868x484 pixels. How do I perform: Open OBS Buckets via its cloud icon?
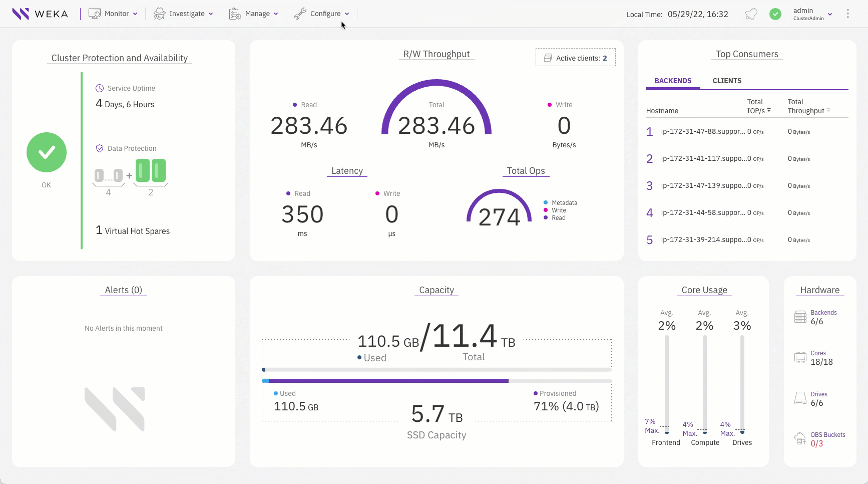coord(800,438)
